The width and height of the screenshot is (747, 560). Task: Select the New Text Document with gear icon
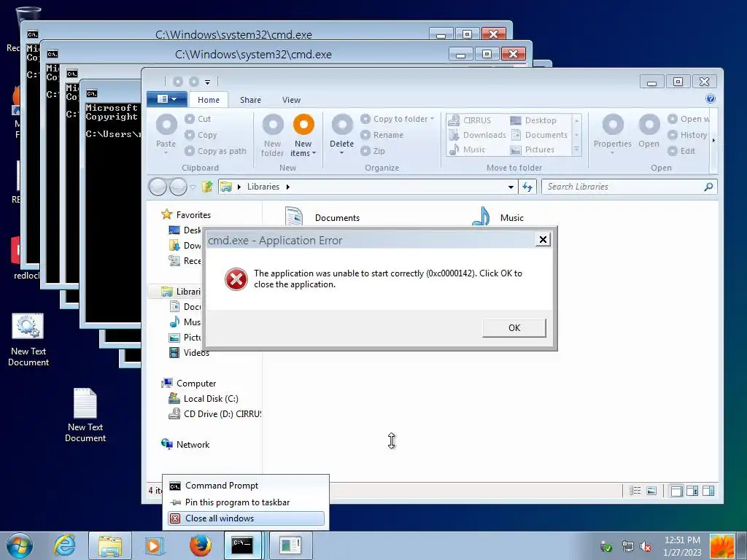click(28, 340)
